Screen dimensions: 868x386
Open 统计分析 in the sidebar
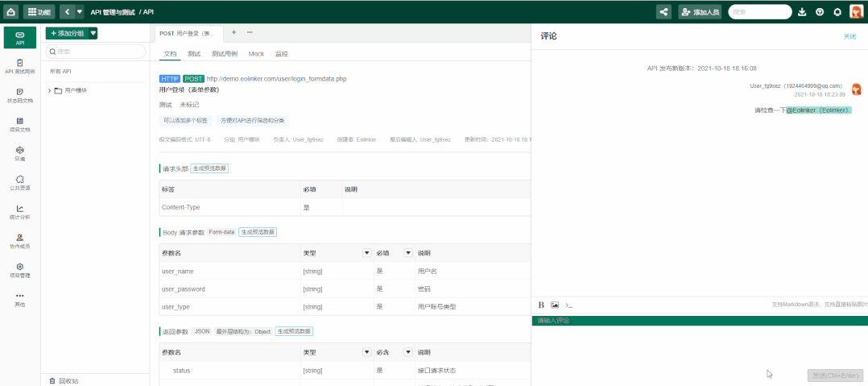[x=20, y=212]
